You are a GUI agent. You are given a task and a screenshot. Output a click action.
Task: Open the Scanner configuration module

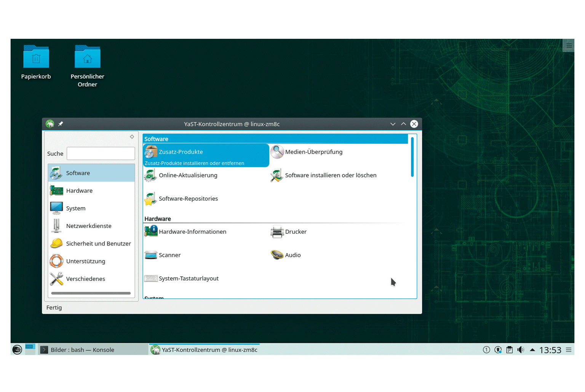(169, 255)
